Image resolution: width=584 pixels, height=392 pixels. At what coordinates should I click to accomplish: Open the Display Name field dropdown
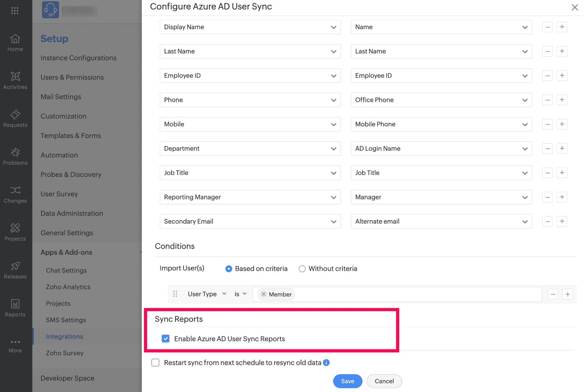334,27
